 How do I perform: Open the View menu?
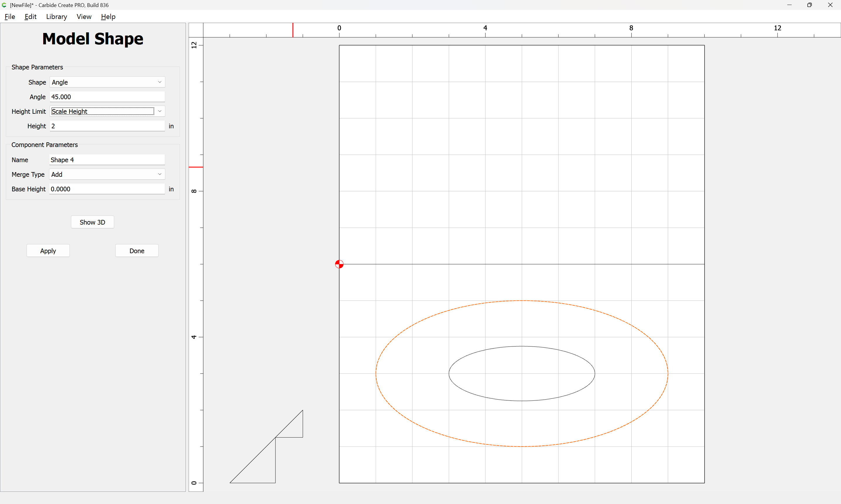click(x=84, y=17)
